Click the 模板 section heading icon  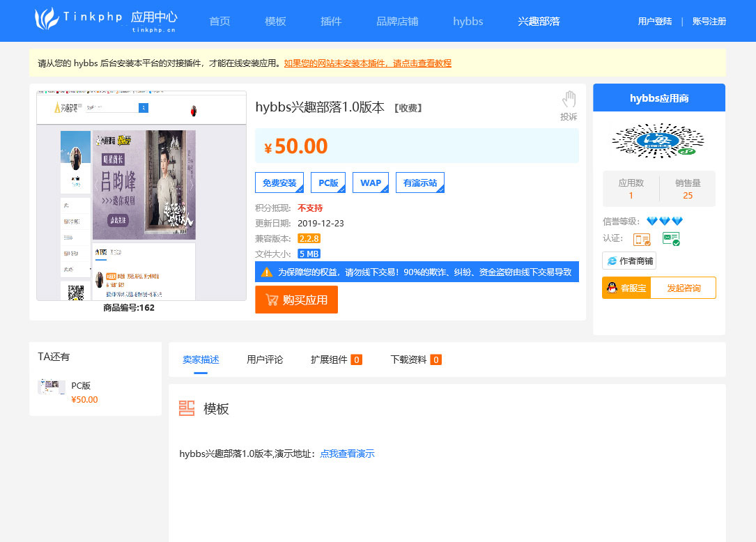tap(187, 408)
